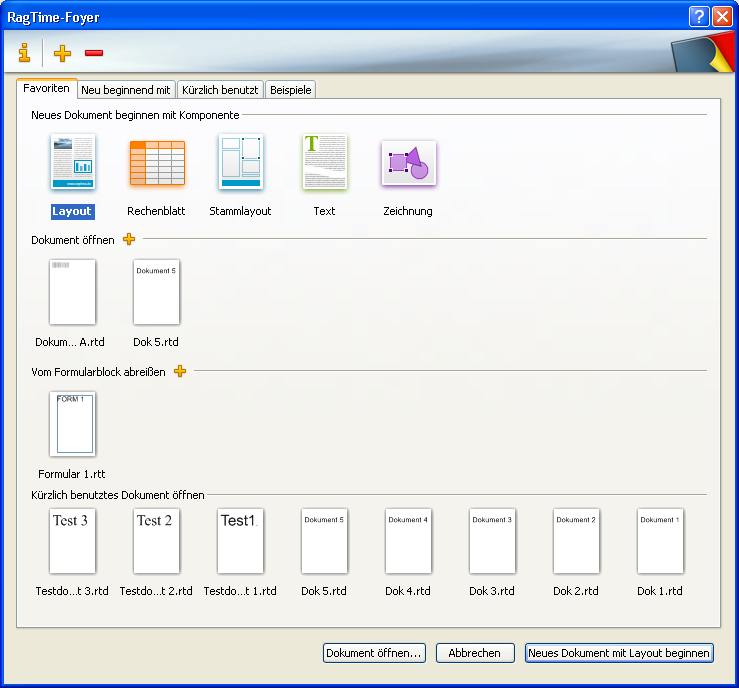The height and width of the screenshot is (688, 739).
Task: Pick the Stammlayout component icon
Action: pyautogui.click(x=240, y=162)
